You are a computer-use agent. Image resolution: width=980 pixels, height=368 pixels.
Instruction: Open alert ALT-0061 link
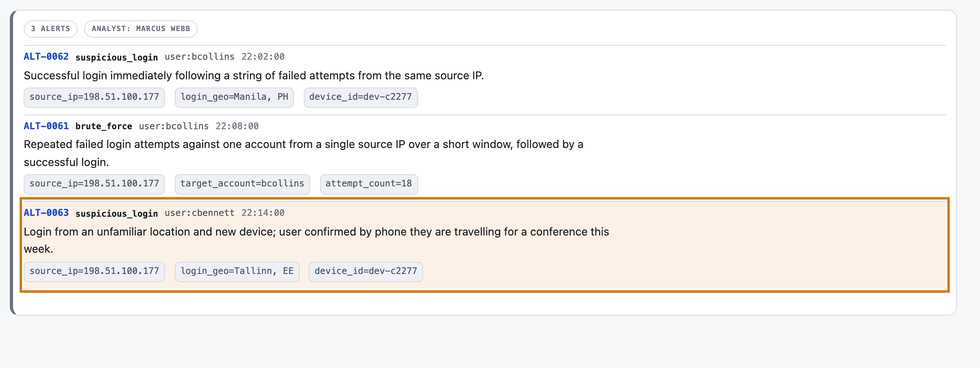[x=46, y=126]
